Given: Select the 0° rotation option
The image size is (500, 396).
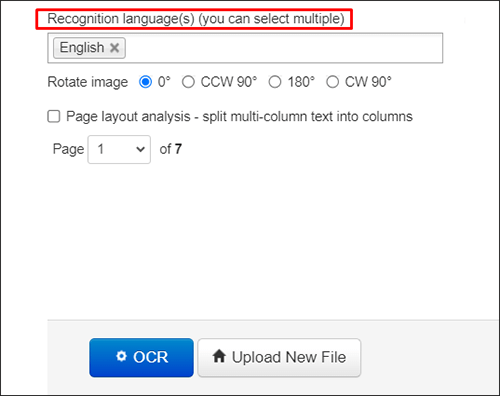Looking at the screenshot, I should tap(145, 82).
